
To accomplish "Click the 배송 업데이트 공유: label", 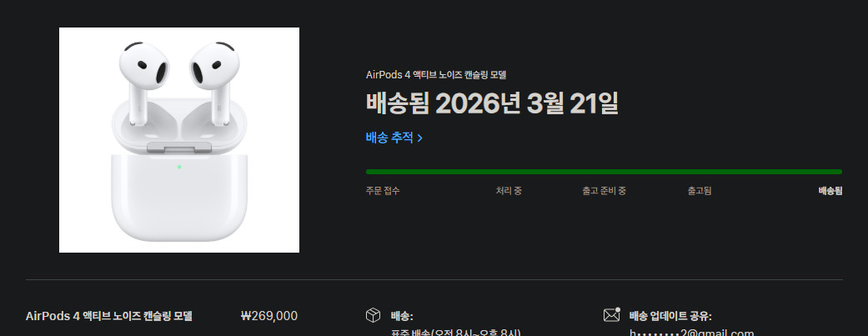I will pyautogui.click(x=670, y=317).
